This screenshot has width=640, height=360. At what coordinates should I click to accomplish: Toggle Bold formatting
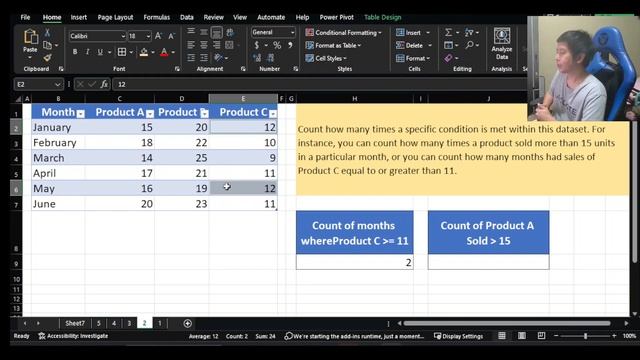(x=75, y=52)
